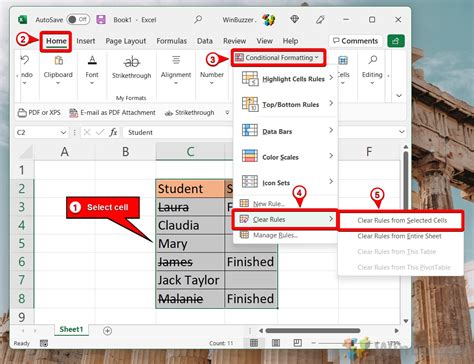This screenshot has height=364, width=474.
Task: Switch to the Formulas tab
Action: click(171, 41)
